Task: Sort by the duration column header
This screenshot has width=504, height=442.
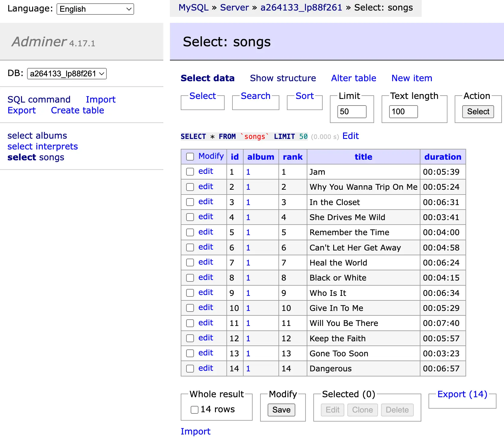Action: pyautogui.click(x=442, y=157)
